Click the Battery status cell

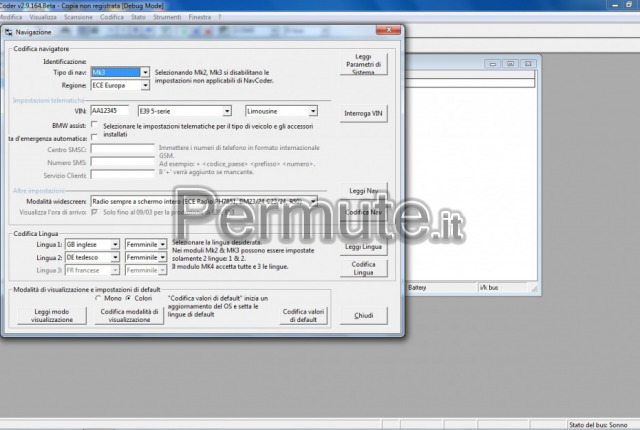(442, 288)
